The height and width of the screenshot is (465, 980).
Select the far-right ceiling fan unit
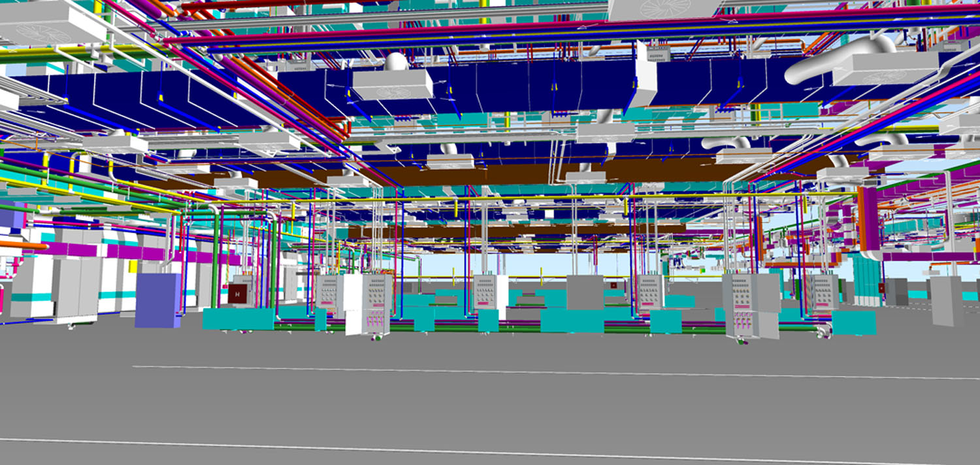pyautogui.click(x=885, y=69)
